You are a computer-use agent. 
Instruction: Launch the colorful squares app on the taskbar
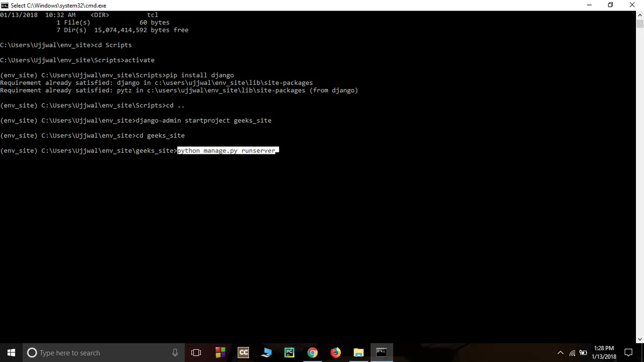220,352
